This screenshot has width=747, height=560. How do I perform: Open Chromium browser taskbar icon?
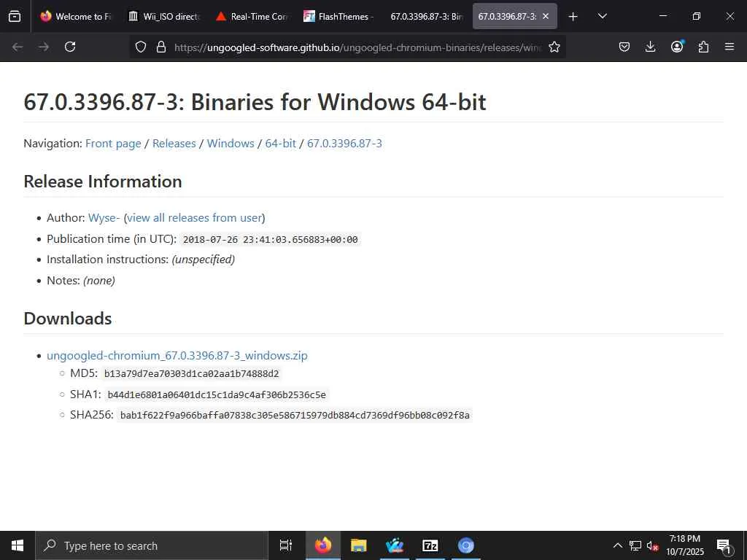(x=466, y=545)
